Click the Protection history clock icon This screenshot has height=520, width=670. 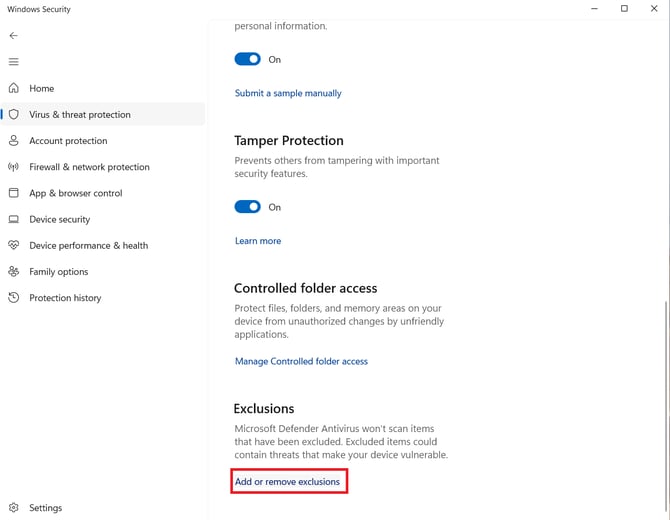[14, 297]
